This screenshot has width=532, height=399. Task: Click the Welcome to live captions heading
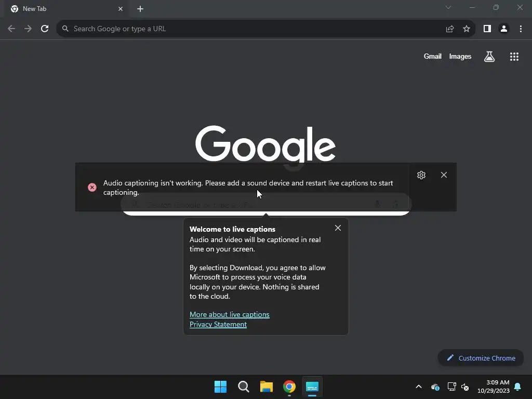tap(232, 229)
